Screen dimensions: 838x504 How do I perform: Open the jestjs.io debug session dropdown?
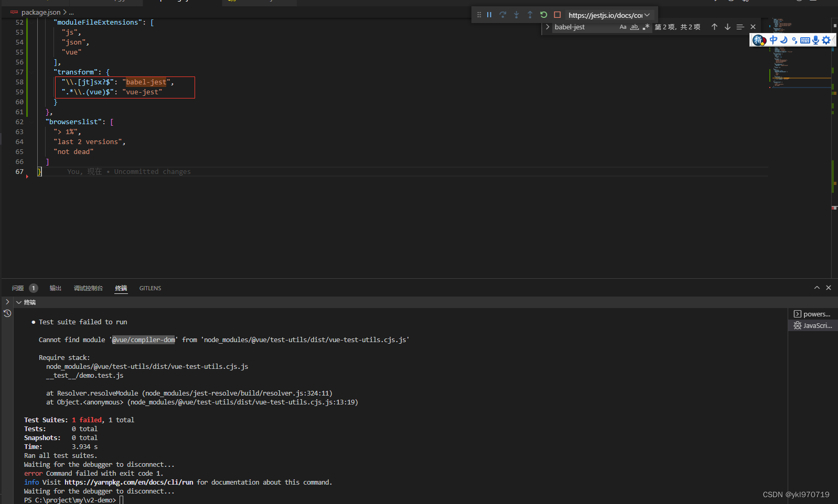click(609, 15)
